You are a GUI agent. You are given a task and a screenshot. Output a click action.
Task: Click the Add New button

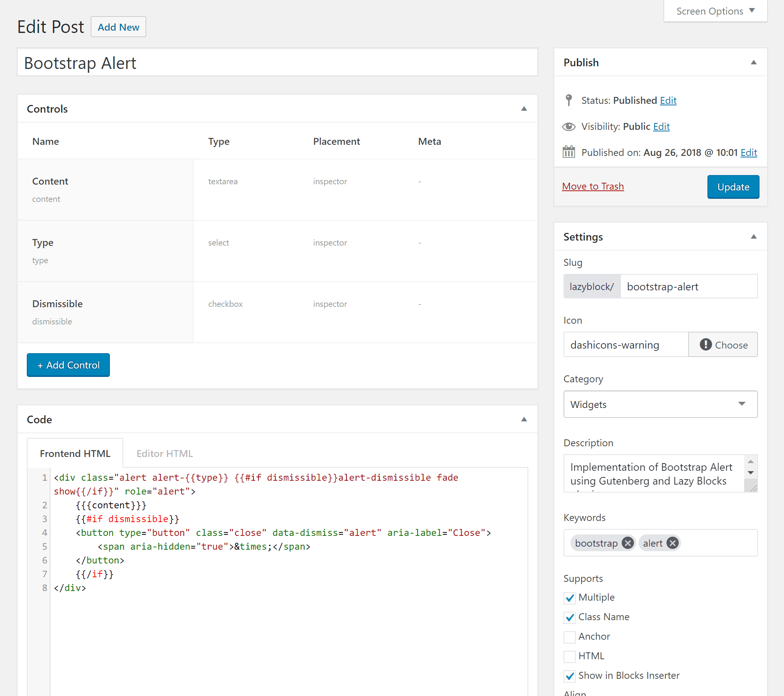(x=118, y=27)
